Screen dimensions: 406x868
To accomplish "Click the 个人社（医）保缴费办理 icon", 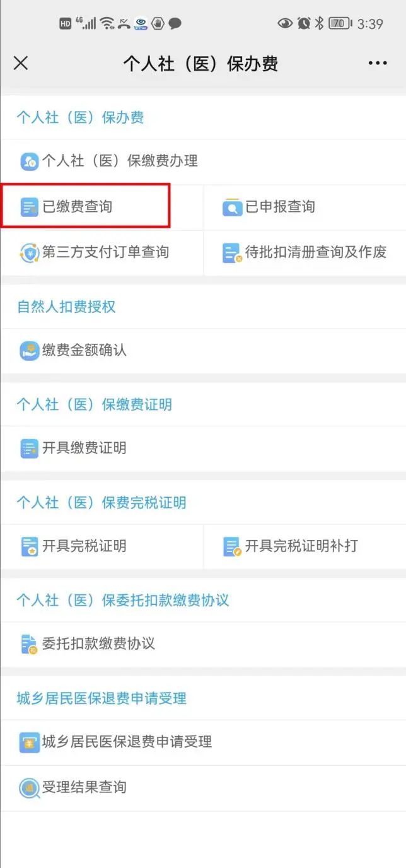I will 29,161.
